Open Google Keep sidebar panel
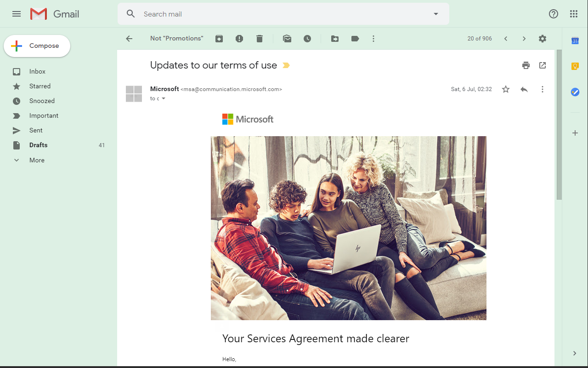Image resolution: width=588 pixels, height=368 pixels. pos(575,66)
